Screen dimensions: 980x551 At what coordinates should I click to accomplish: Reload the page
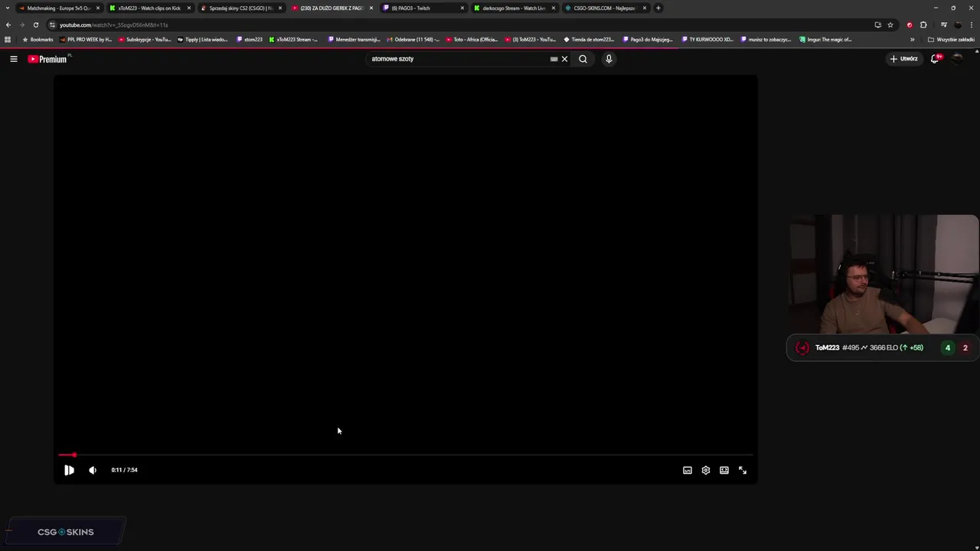(x=36, y=24)
